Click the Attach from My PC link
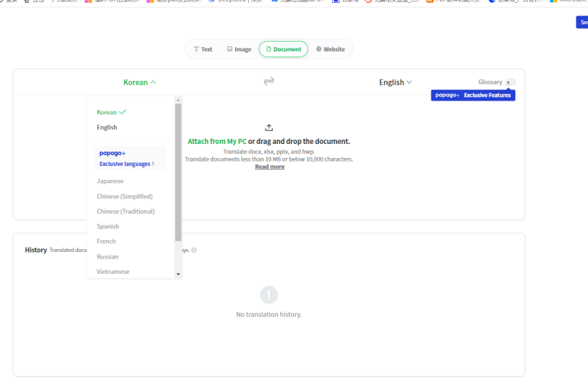Image resolution: width=588 pixels, height=379 pixels. pos(217,141)
